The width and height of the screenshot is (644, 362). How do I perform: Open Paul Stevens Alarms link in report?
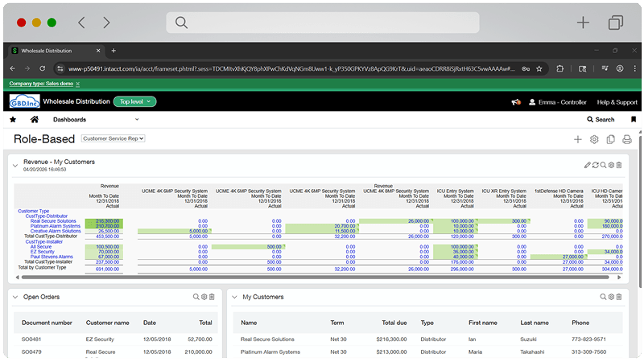52,257
